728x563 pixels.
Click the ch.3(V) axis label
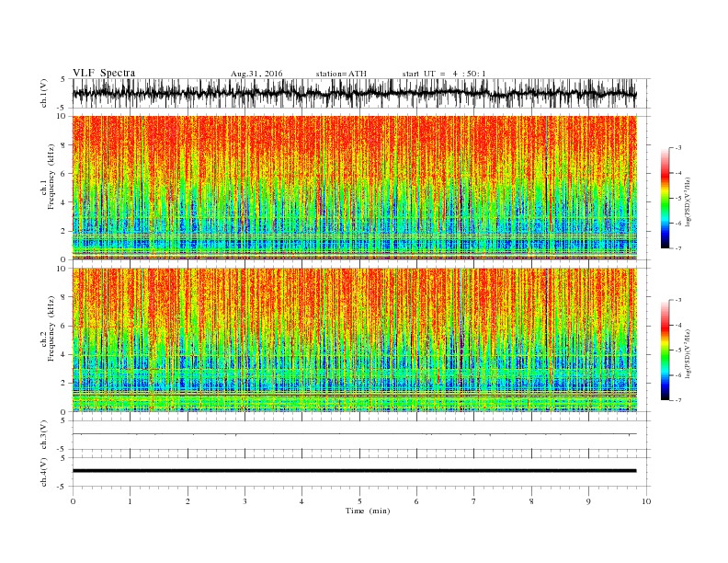tap(44, 435)
